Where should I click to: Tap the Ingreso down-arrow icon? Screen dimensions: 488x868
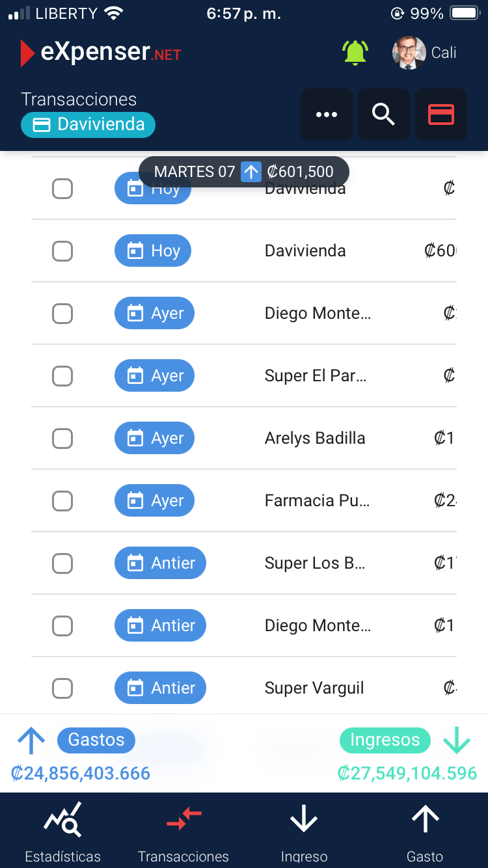(x=304, y=820)
